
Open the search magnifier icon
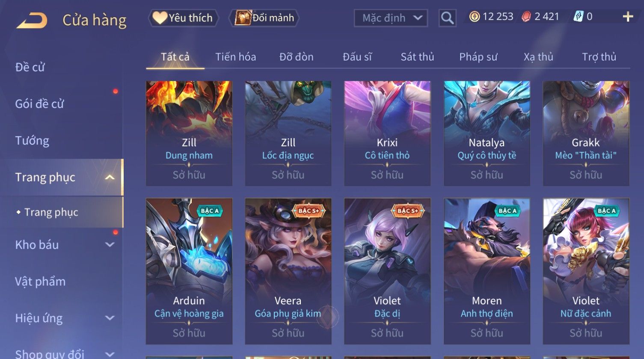pyautogui.click(x=447, y=18)
